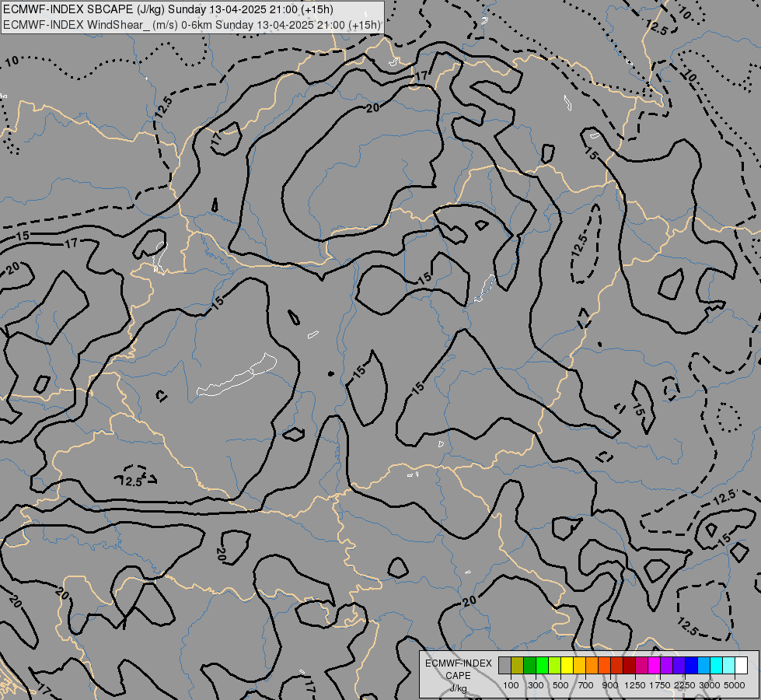Image resolution: width=761 pixels, height=700 pixels.
Task: Click the SBCAPE title line in header
Action: [x=168, y=9]
